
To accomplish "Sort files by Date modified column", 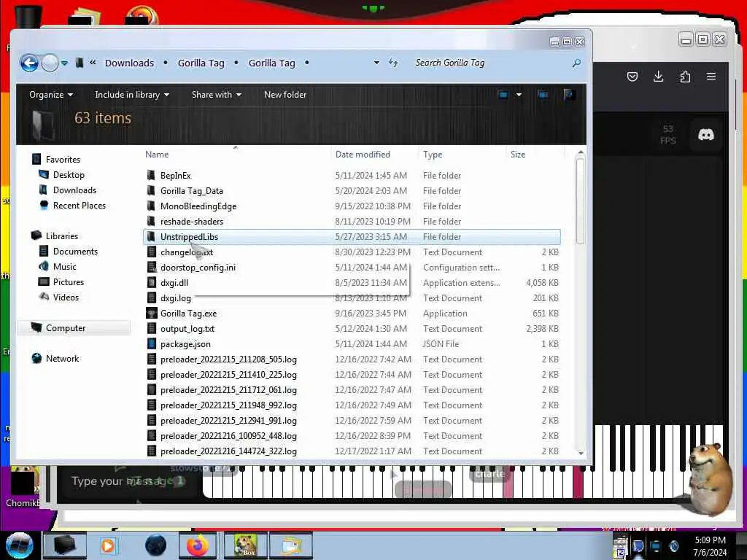I will coord(363,155).
